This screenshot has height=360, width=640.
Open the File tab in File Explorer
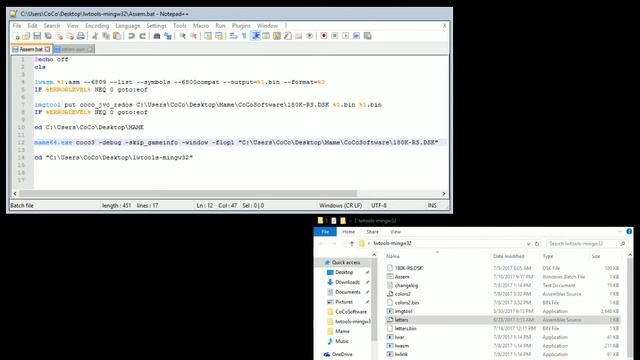point(325,232)
